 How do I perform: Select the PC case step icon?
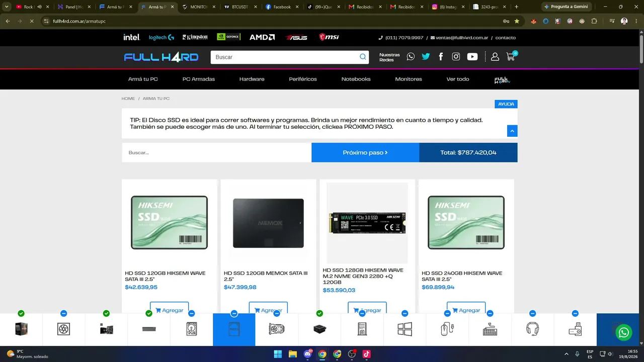(362, 329)
